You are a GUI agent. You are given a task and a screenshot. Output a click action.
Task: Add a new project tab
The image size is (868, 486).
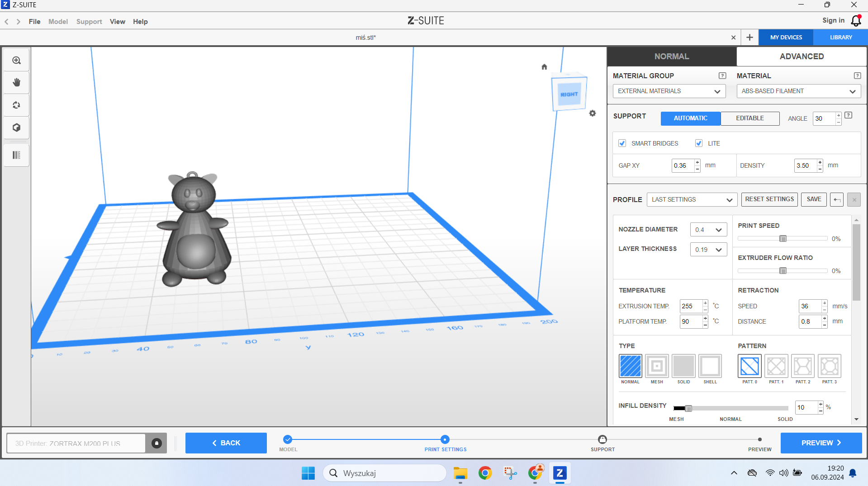[749, 38]
